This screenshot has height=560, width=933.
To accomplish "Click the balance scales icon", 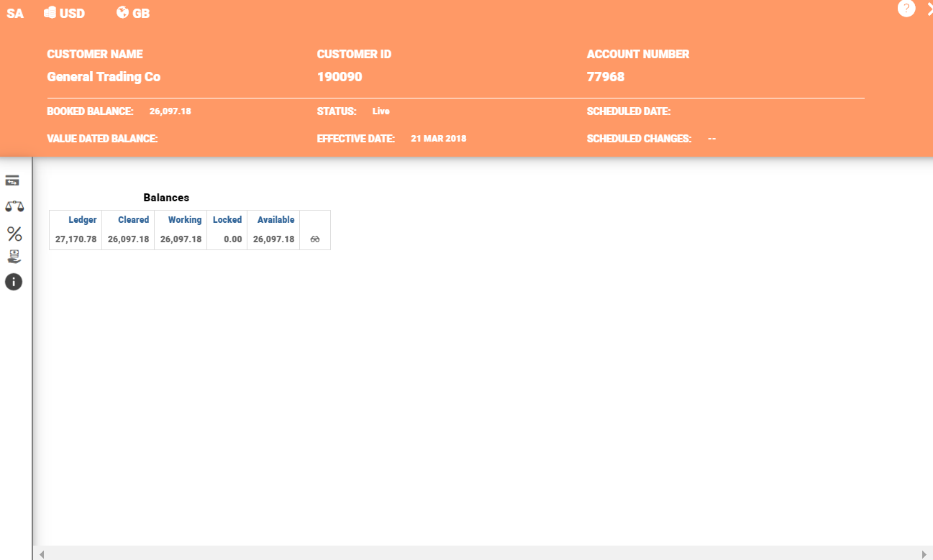I will (x=14, y=206).
